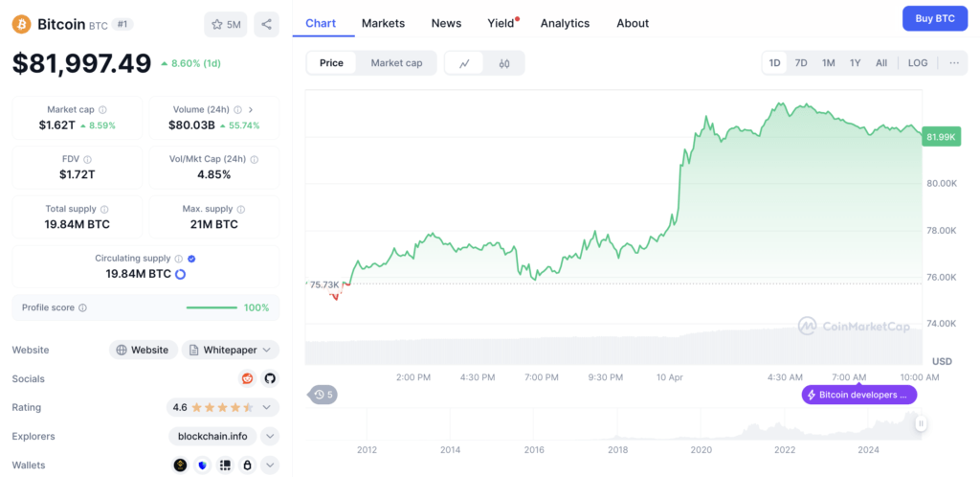Screen dimensions: 980x477
Task: Open the Reddit social icon
Action: pos(248,378)
